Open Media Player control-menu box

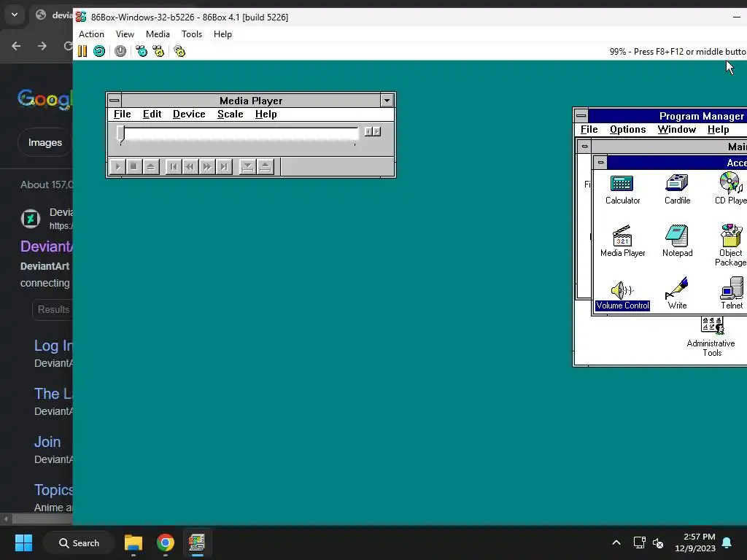tap(115, 101)
